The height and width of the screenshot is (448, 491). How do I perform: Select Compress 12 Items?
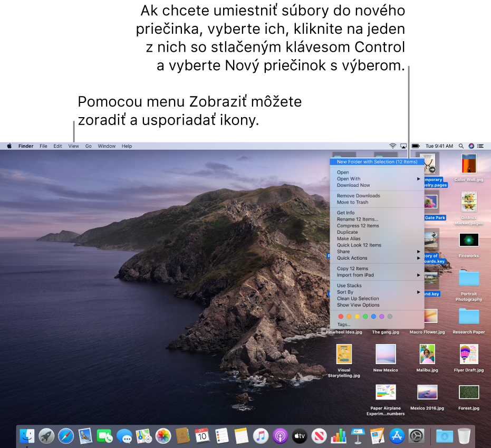pos(377,225)
